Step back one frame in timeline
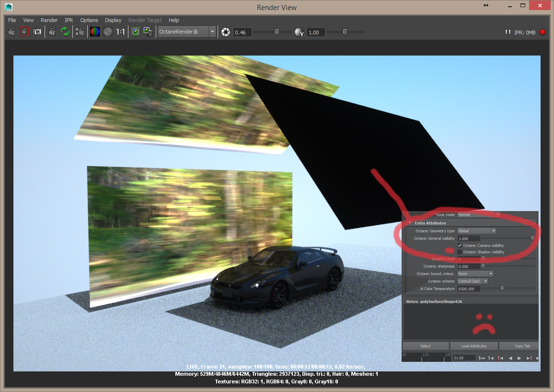The width and height of the screenshot is (554, 392). click(491, 358)
